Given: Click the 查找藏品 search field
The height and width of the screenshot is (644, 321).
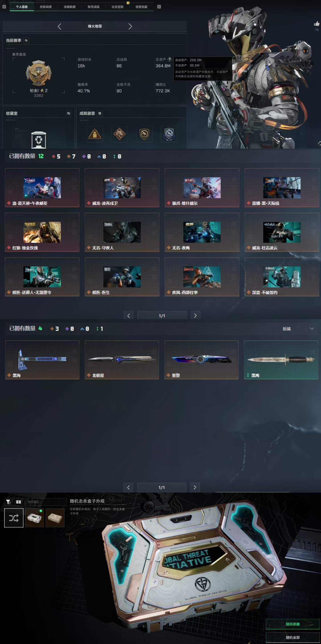Looking at the screenshot, I should 45,502.
